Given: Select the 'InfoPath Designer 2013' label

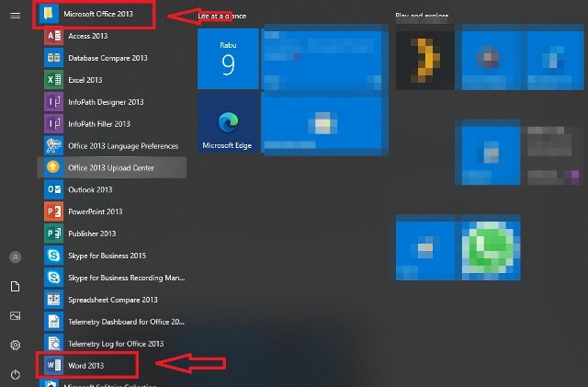Looking at the screenshot, I should coord(106,102).
